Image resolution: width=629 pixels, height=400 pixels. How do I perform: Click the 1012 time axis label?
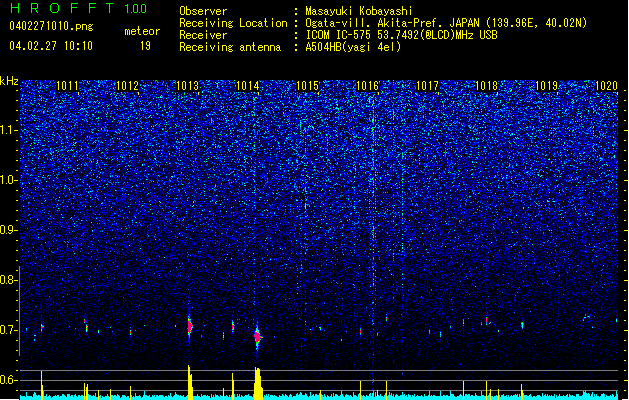[127, 86]
